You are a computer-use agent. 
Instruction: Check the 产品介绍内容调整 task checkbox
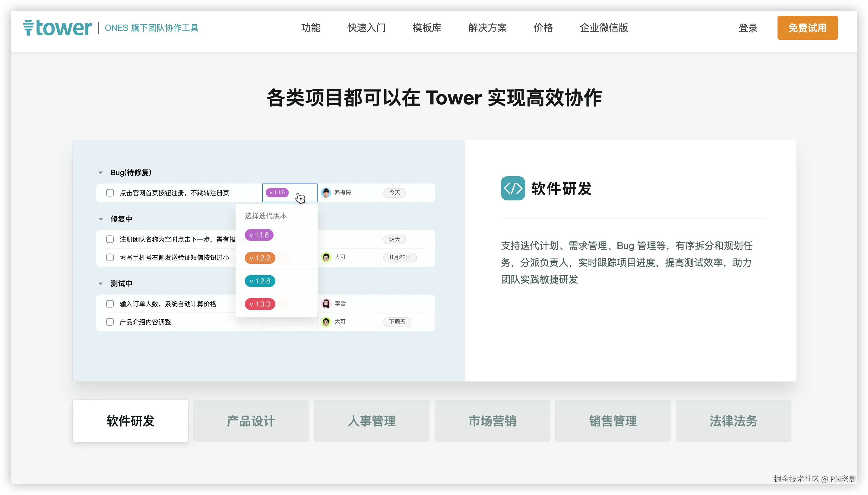110,322
